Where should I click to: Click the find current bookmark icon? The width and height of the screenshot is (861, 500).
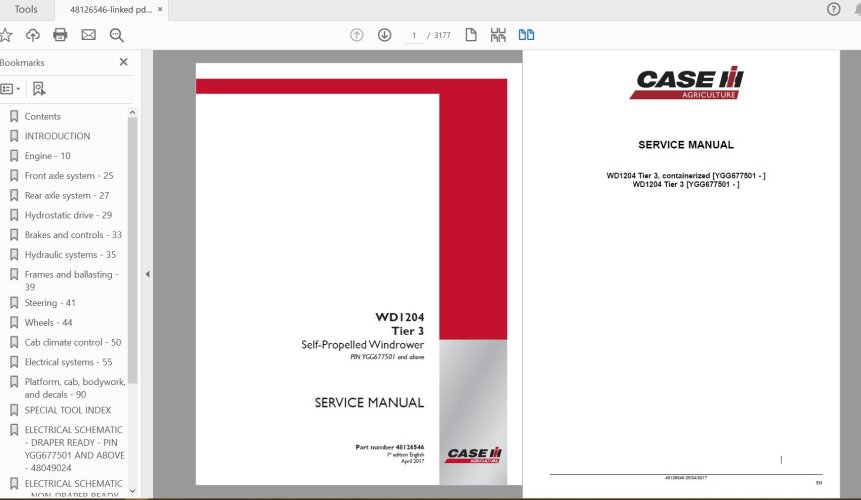(x=39, y=89)
